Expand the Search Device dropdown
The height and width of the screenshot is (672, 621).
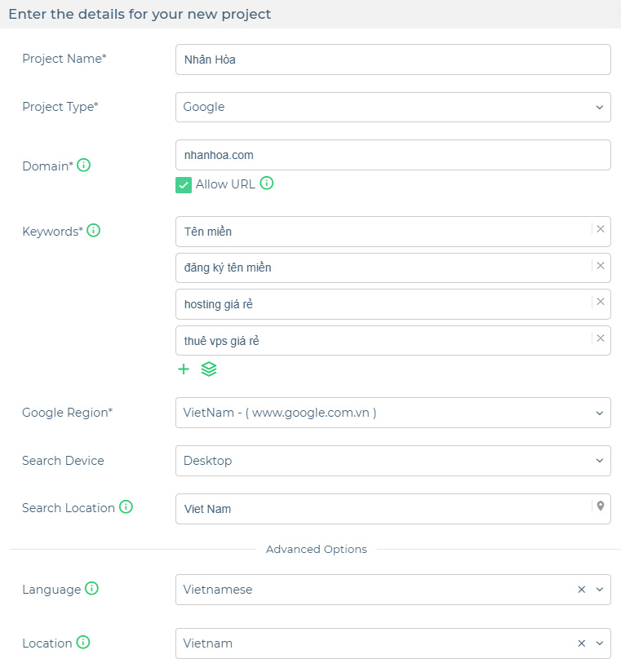pyautogui.click(x=393, y=461)
